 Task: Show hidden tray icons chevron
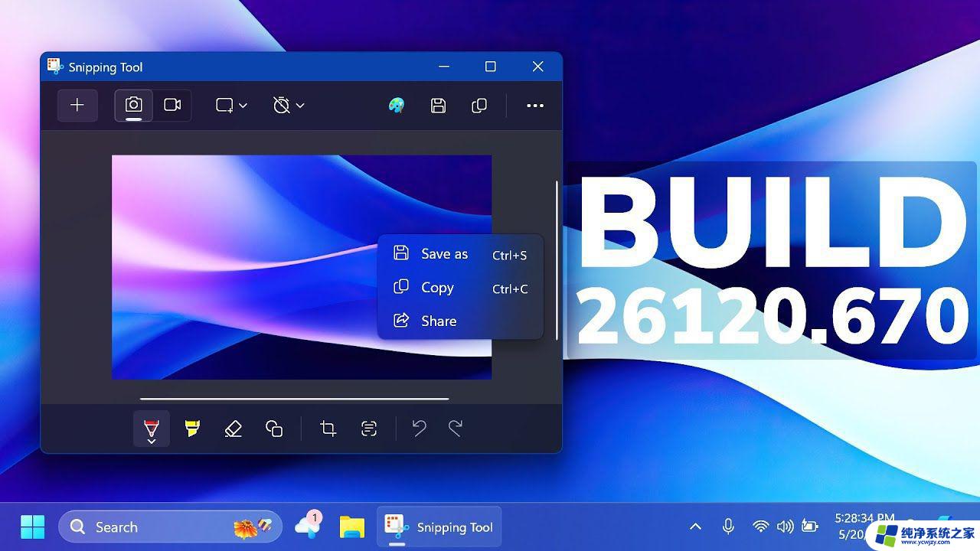pyautogui.click(x=695, y=527)
